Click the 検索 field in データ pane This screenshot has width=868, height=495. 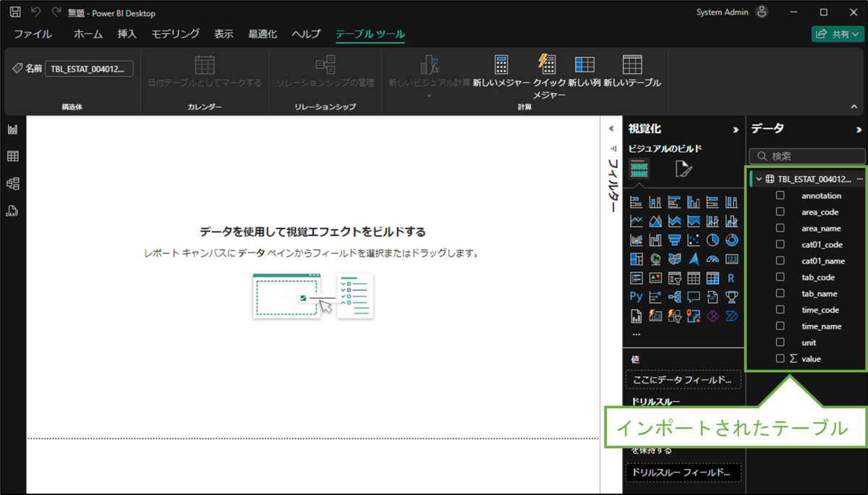pos(807,156)
